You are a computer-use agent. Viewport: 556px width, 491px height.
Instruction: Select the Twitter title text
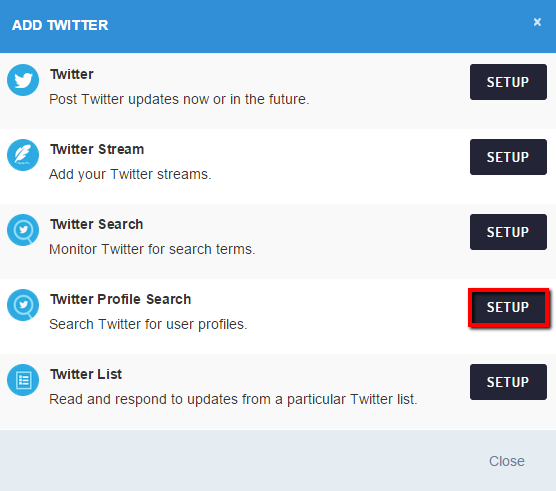pyautogui.click(x=72, y=74)
